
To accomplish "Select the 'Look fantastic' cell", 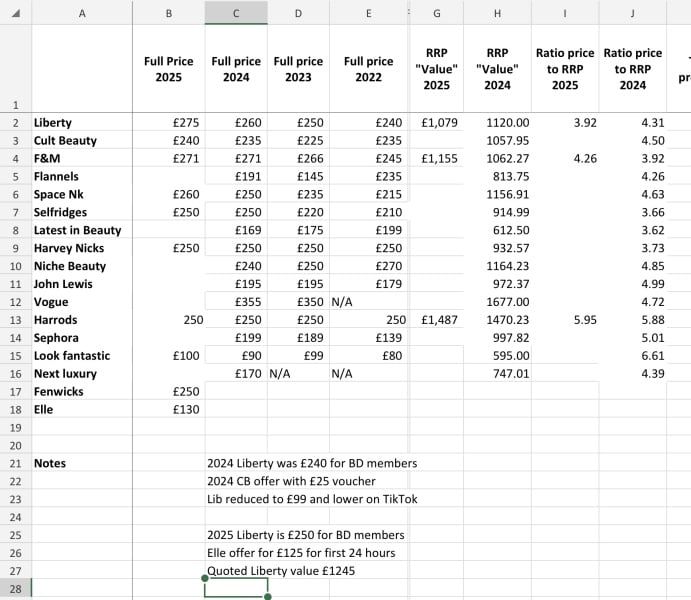I will point(82,356).
